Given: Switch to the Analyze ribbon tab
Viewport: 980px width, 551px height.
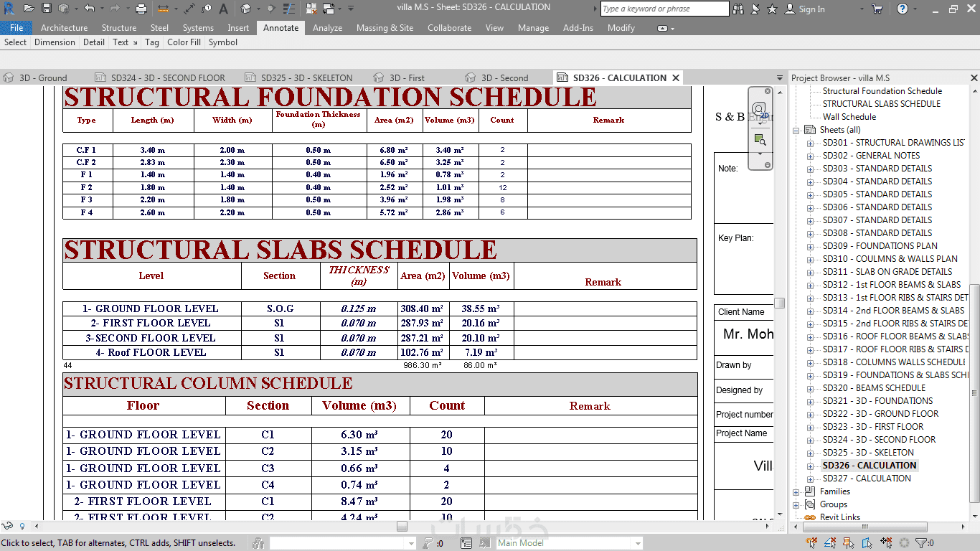Looking at the screenshot, I should pyautogui.click(x=327, y=28).
